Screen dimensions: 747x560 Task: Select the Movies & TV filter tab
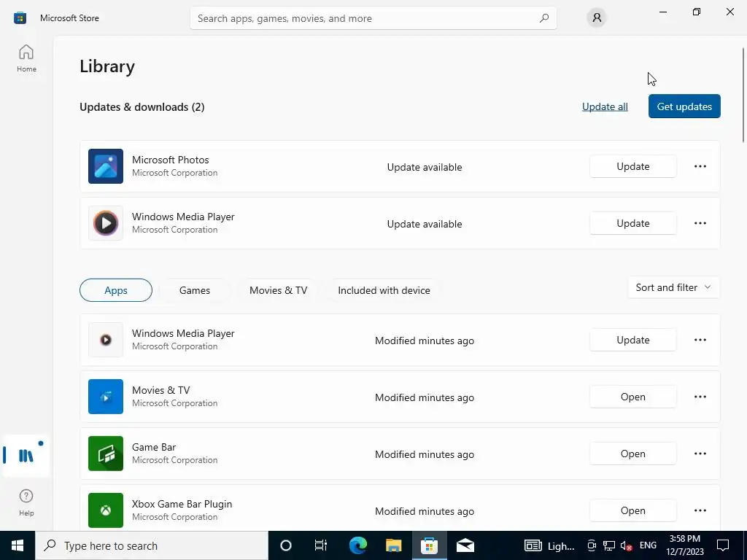click(278, 290)
